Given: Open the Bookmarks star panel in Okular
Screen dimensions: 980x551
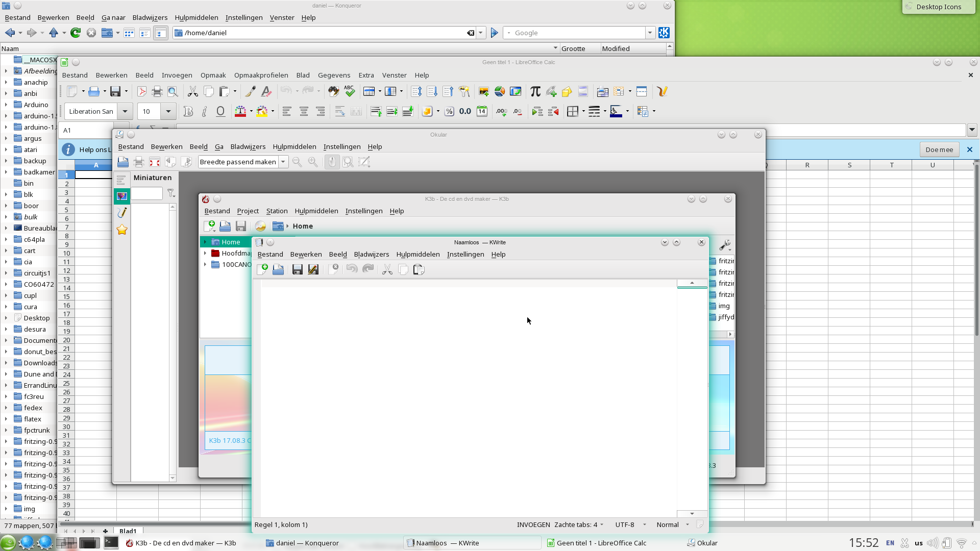Looking at the screenshot, I should [122, 230].
